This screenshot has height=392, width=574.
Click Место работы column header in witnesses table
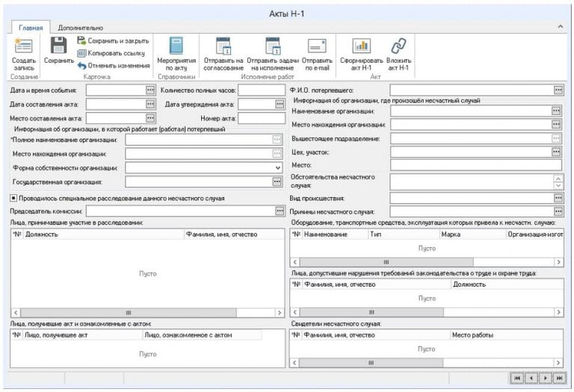506,335
